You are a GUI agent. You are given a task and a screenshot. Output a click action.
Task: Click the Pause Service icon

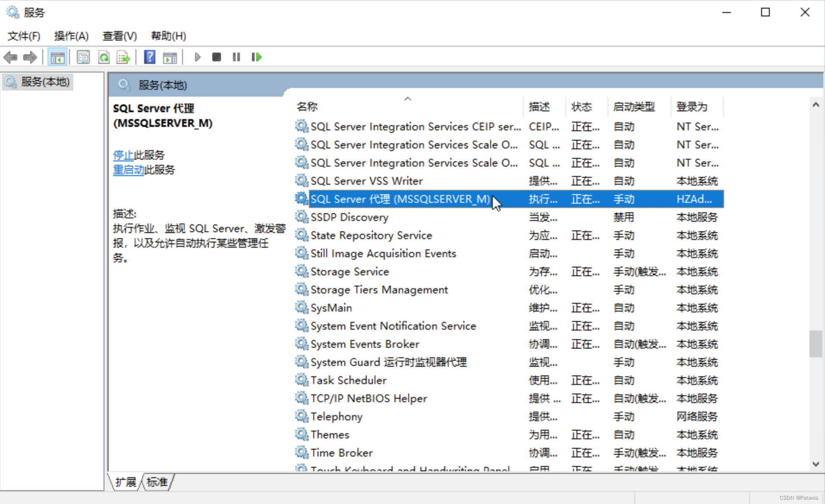click(236, 57)
